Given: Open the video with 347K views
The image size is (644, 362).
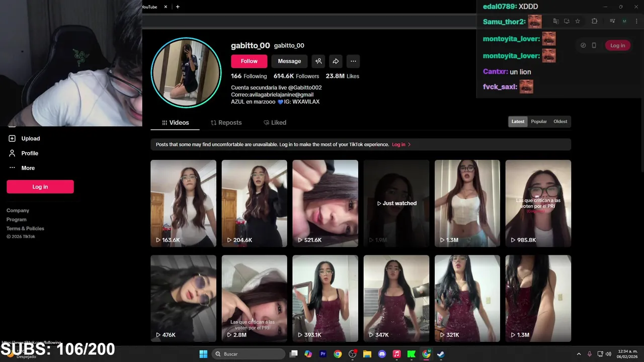Looking at the screenshot, I should pyautogui.click(x=396, y=298).
